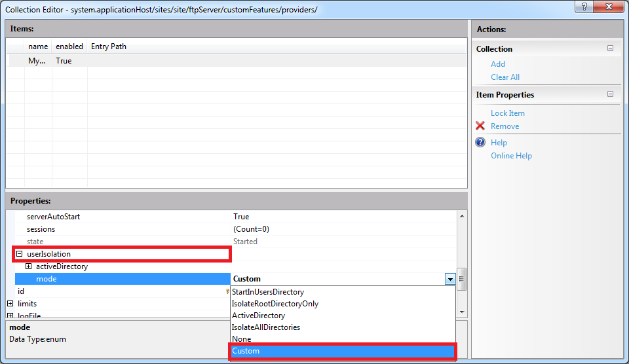Click the Lock Item action
629x364 pixels.
pyautogui.click(x=508, y=113)
